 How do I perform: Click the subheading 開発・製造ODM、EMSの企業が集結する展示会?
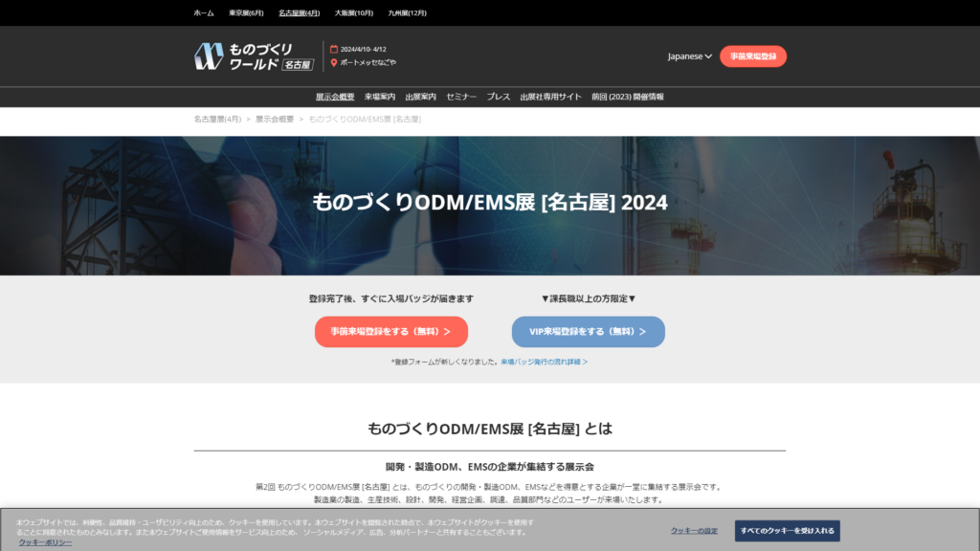pos(490,467)
